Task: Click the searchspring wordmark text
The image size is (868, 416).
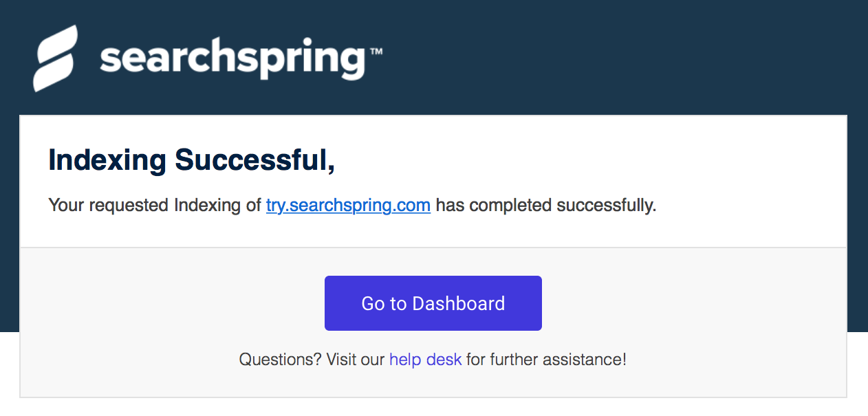Action: pyautogui.click(x=232, y=60)
